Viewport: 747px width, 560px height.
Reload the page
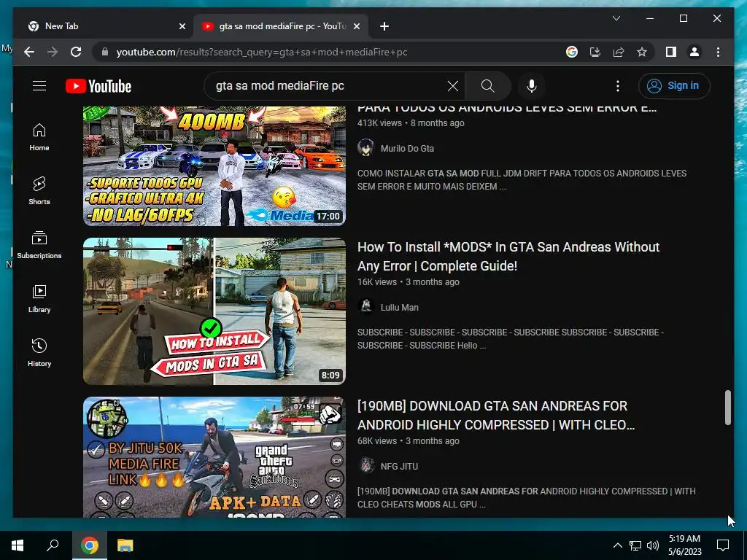tap(76, 52)
